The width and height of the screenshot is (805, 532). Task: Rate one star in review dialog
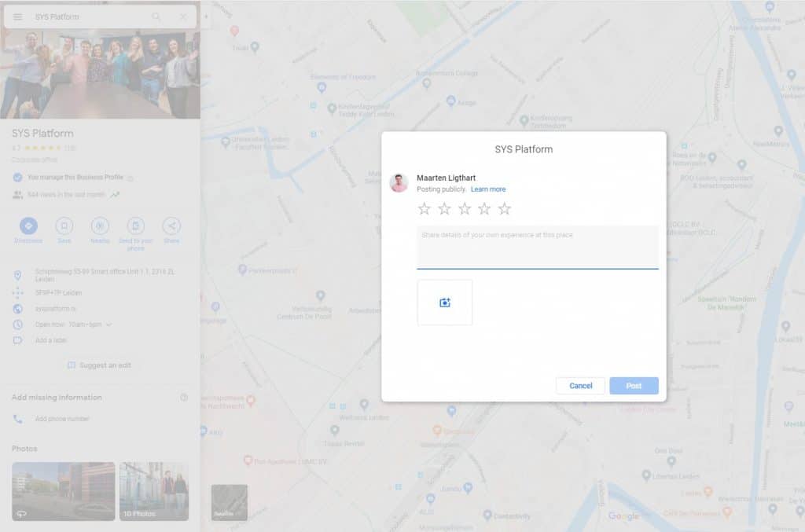[424, 209]
